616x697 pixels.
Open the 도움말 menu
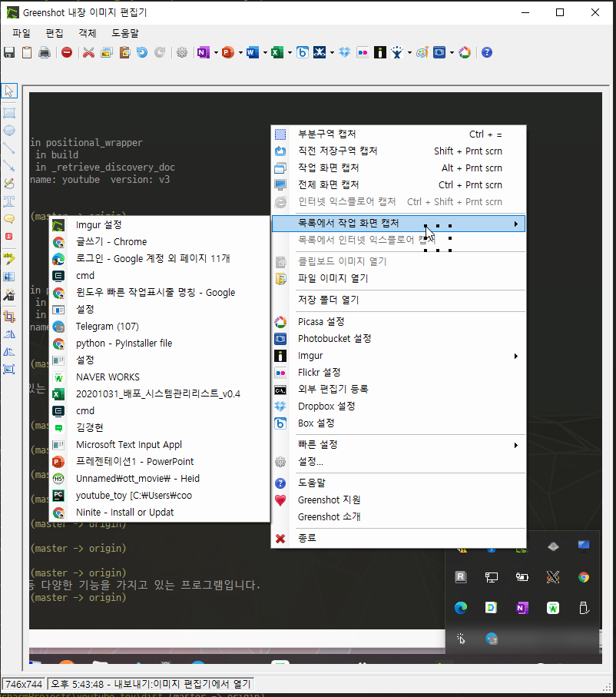pyautogui.click(x=125, y=33)
